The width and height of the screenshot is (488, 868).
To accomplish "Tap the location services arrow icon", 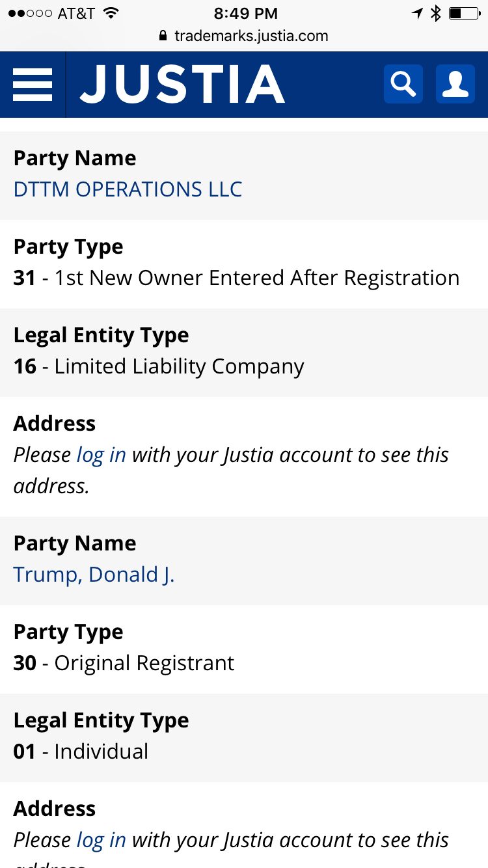I will pyautogui.click(x=417, y=13).
